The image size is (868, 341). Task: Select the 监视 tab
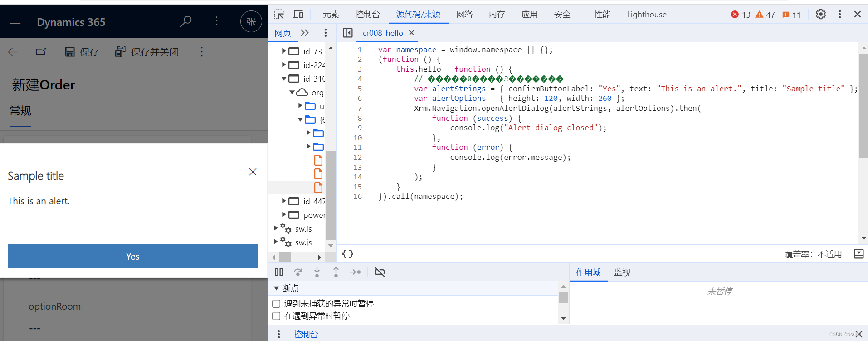[x=622, y=272]
